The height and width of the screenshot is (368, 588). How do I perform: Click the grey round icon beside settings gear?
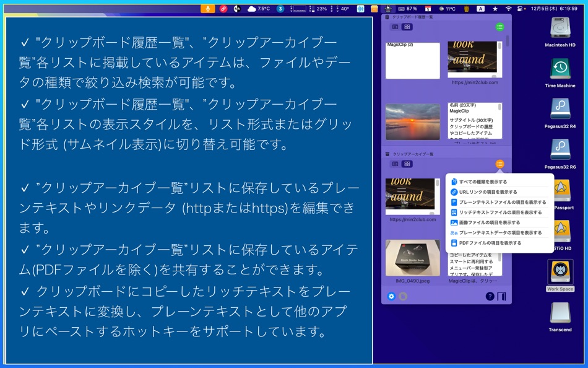pos(403,296)
